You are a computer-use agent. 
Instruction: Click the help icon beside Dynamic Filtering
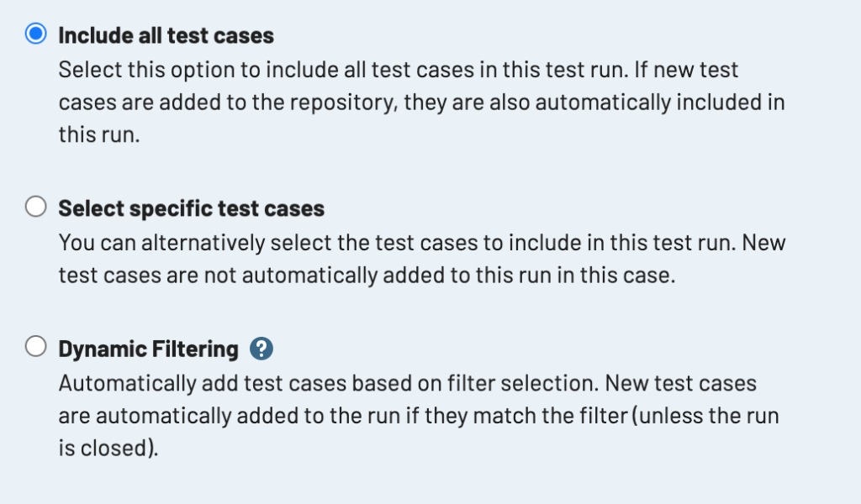[x=262, y=349]
